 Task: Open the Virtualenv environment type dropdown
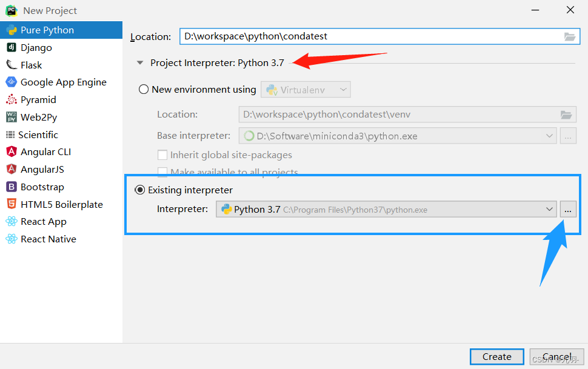click(306, 90)
